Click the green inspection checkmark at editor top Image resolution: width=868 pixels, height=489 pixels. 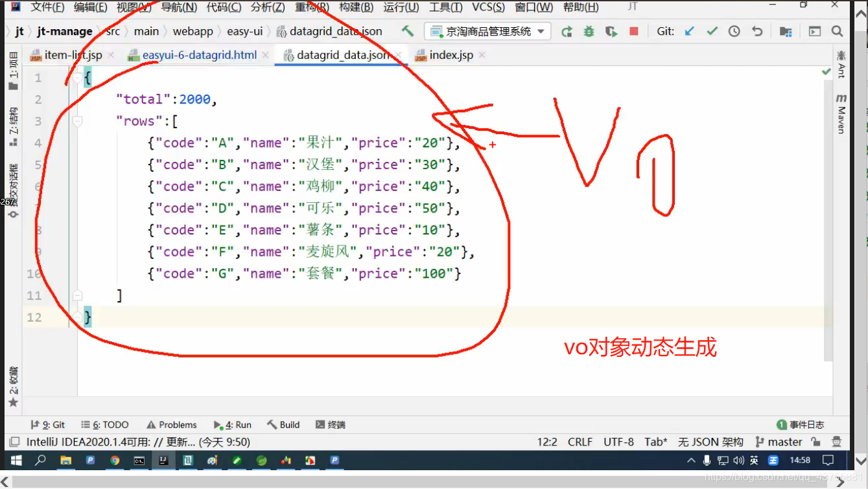(827, 72)
